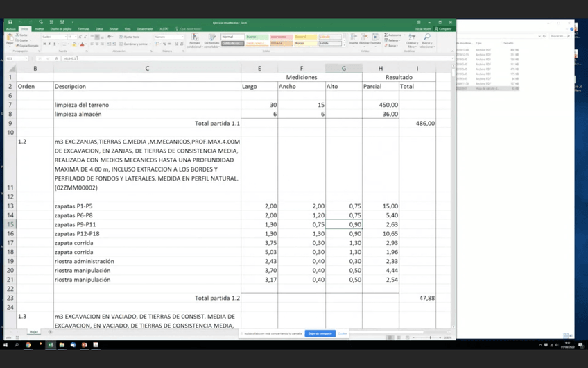Expand the number format dropdown

click(x=182, y=36)
